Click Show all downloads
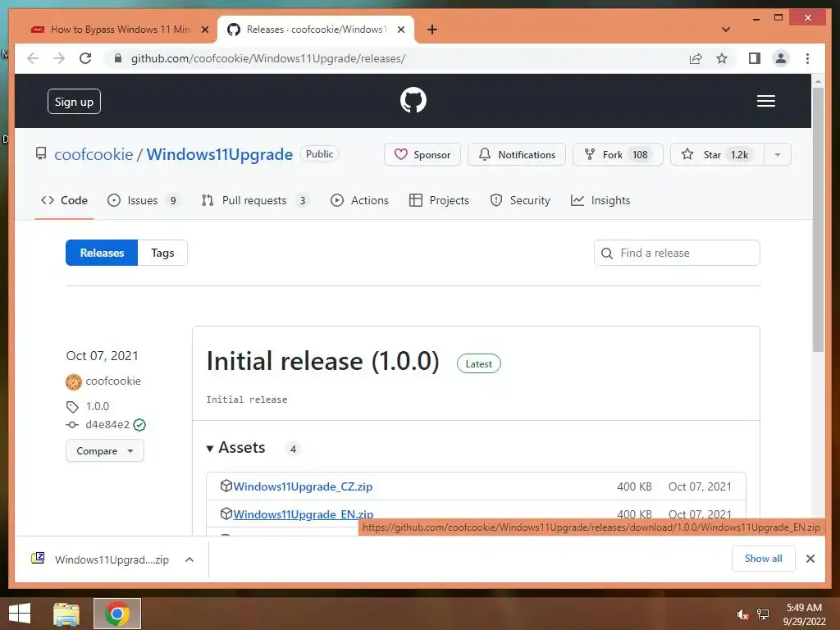Viewport: 840px width, 630px height. pos(764,559)
